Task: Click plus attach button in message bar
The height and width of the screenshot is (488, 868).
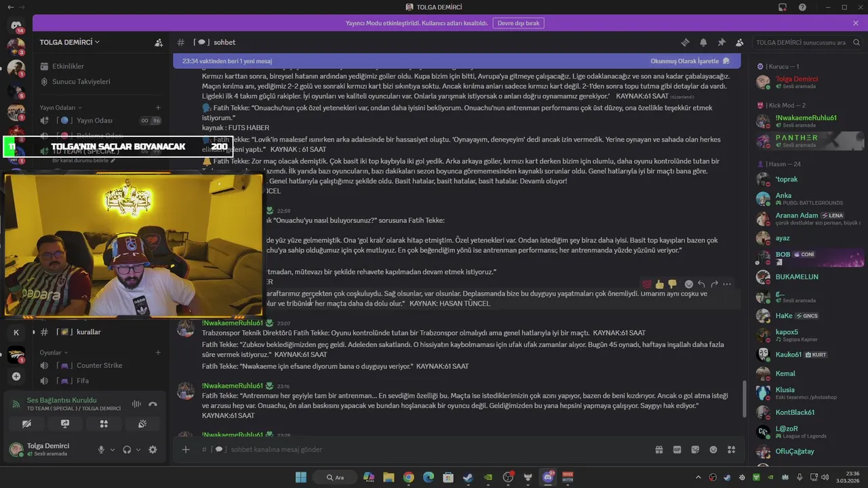Action: coord(186,449)
